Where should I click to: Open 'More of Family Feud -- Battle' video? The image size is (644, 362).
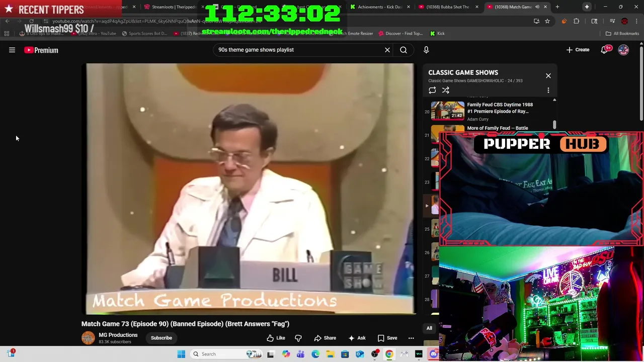point(498,128)
